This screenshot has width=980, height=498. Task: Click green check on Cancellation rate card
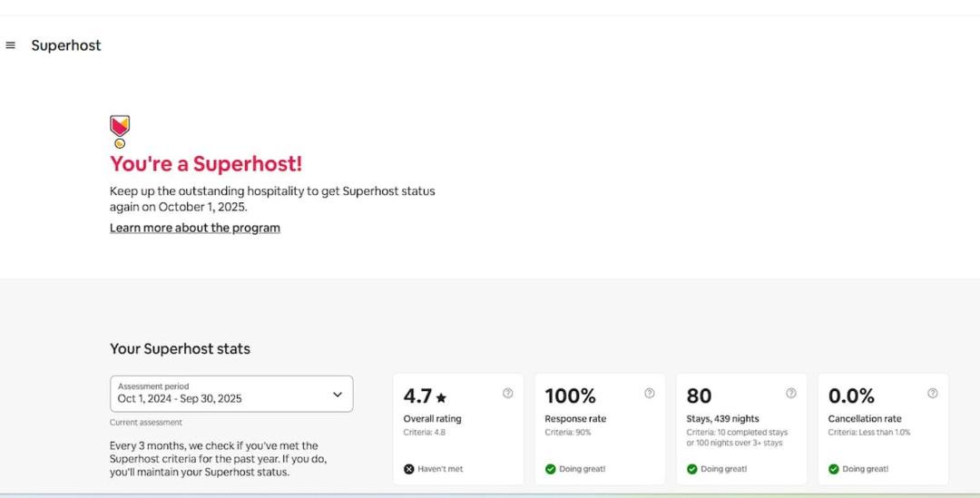click(x=833, y=469)
